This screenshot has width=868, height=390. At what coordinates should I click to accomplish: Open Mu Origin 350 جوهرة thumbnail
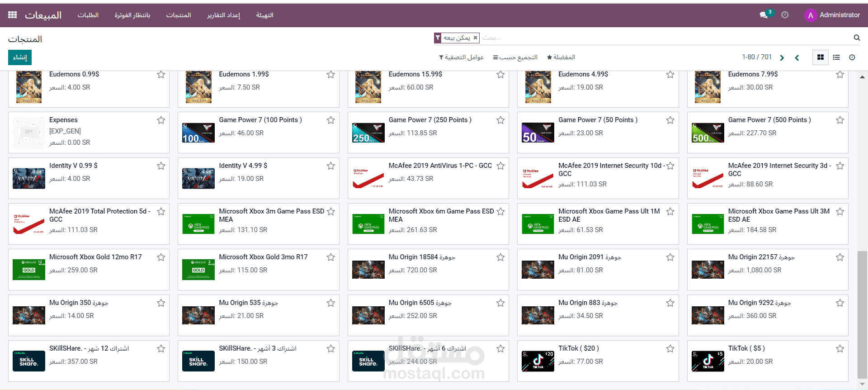pyautogui.click(x=29, y=315)
